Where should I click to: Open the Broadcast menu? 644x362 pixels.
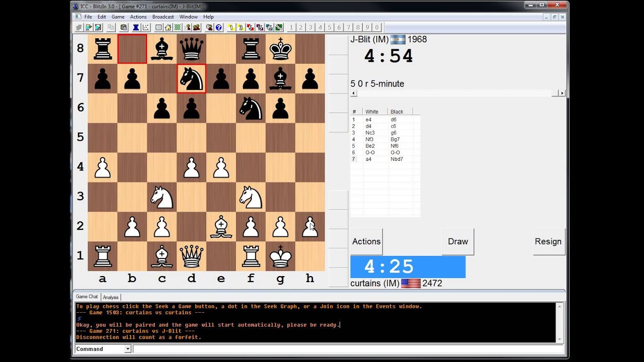click(163, 17)
